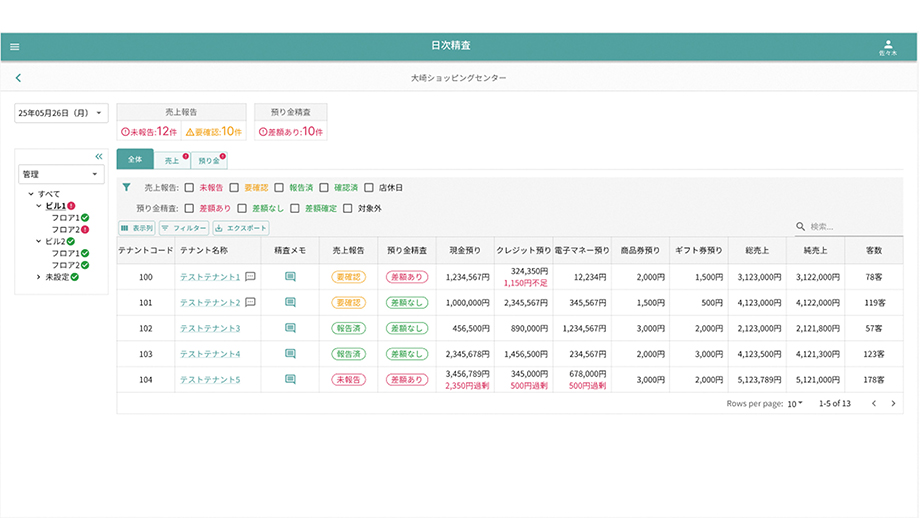Switch to the 売上 tab
Image resolution: width=920 pixels, height=518 pixels.
[172, 160]
